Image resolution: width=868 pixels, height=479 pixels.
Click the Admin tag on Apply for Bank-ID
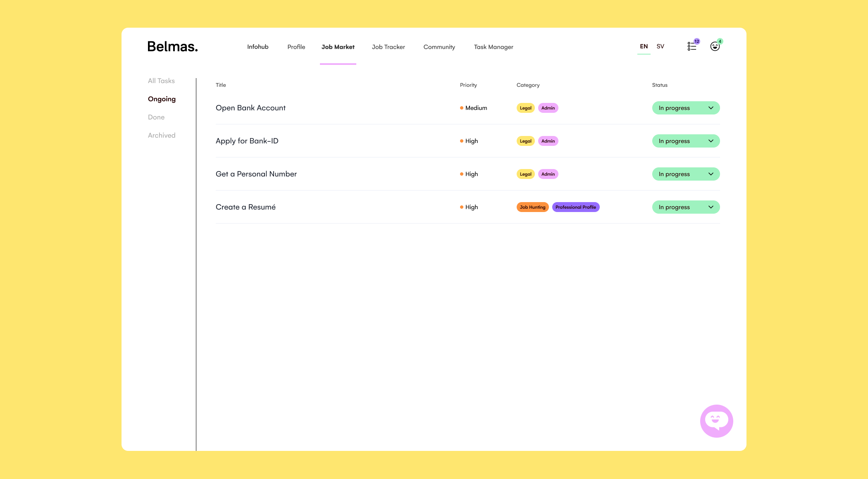[548, 141]
